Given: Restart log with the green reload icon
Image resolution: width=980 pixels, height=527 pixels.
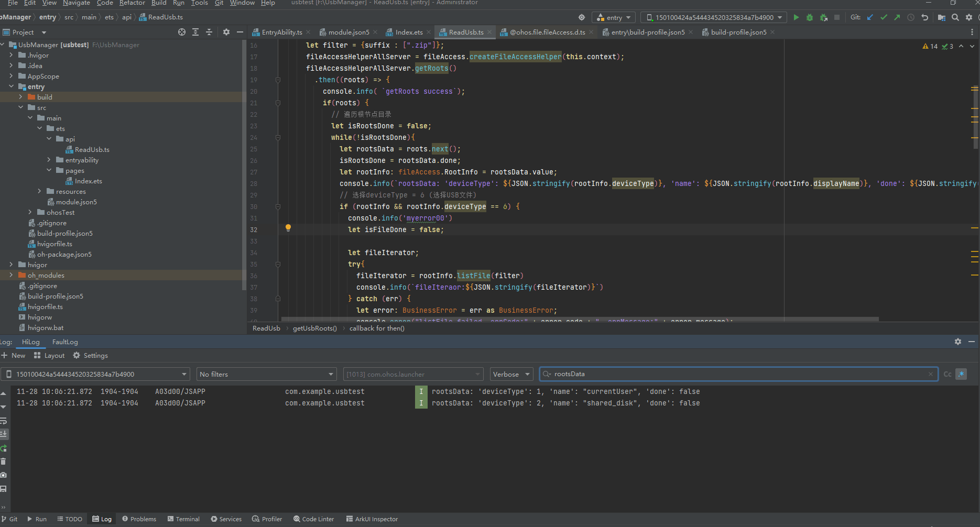Looking at the screenshot, I should (4, 448).
